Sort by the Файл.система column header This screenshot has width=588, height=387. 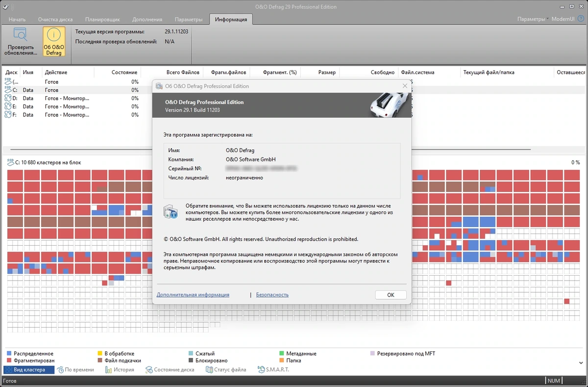(x=417, y=72)
